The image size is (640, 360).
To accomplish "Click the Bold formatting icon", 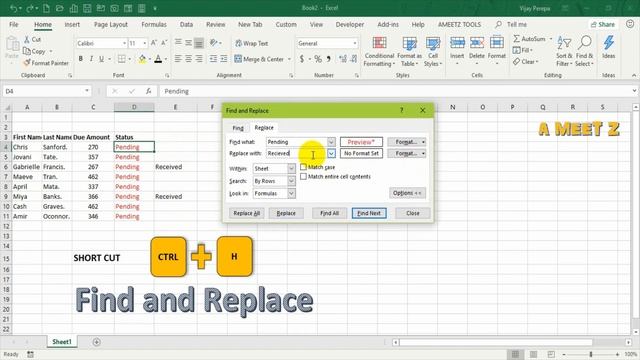I will tap(81, 59).
